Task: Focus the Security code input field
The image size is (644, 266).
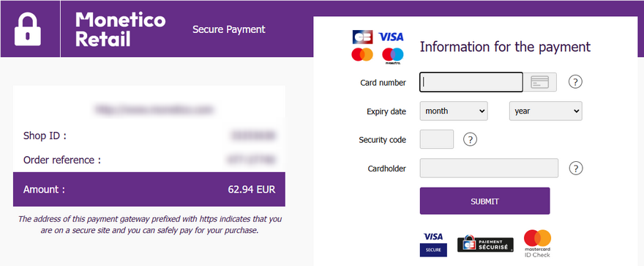Action: [437, 139]
